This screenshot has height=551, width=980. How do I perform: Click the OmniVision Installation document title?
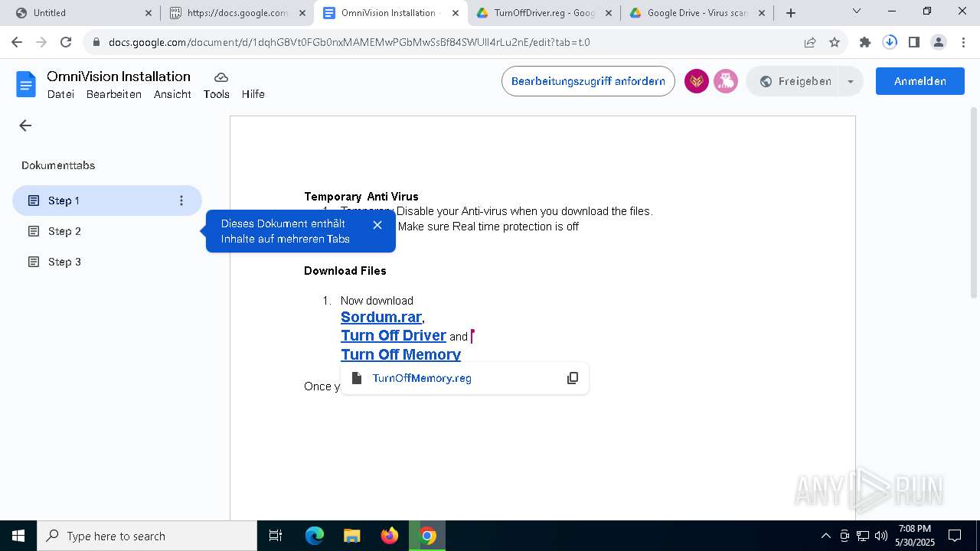(x=119, y=76)
